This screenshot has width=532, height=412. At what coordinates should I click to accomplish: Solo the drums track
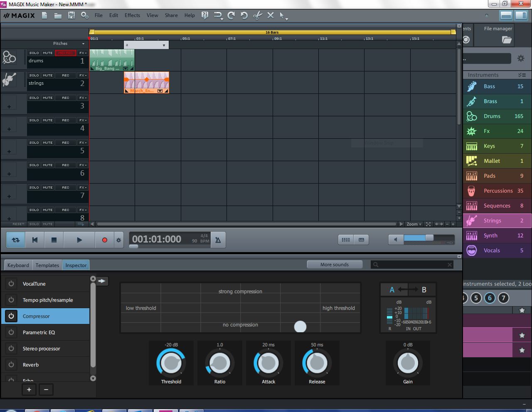pyautogui.click(x=34, y=53)
